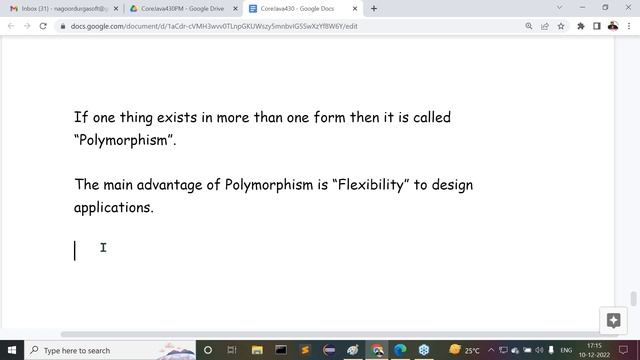Click the vertical scrollbar thumb
The image size is (640, 360).
tap(633, 299)
